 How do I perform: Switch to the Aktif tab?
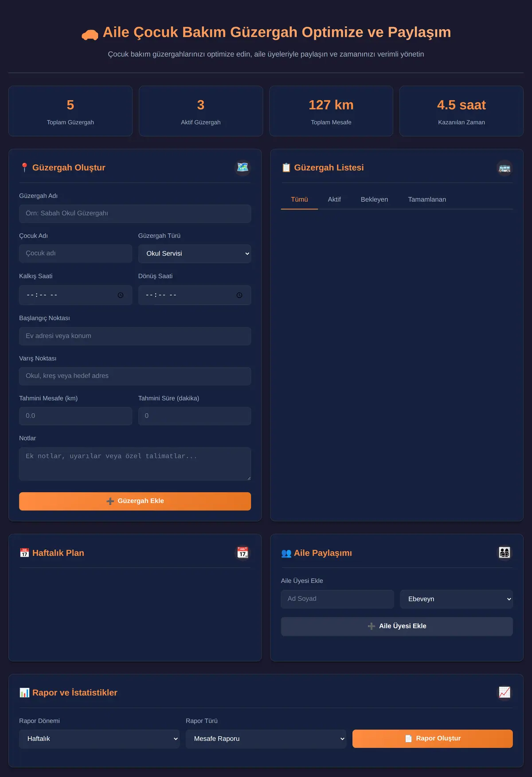coord(334,200)
